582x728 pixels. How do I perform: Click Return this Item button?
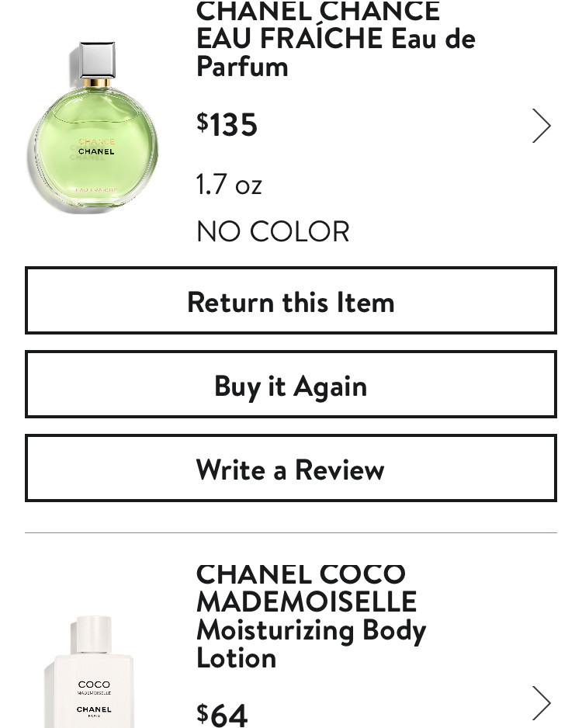[x=291, y=300]
